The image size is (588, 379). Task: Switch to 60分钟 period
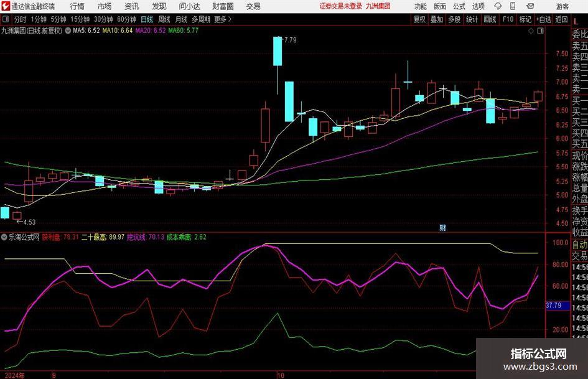tap(126, 19)
